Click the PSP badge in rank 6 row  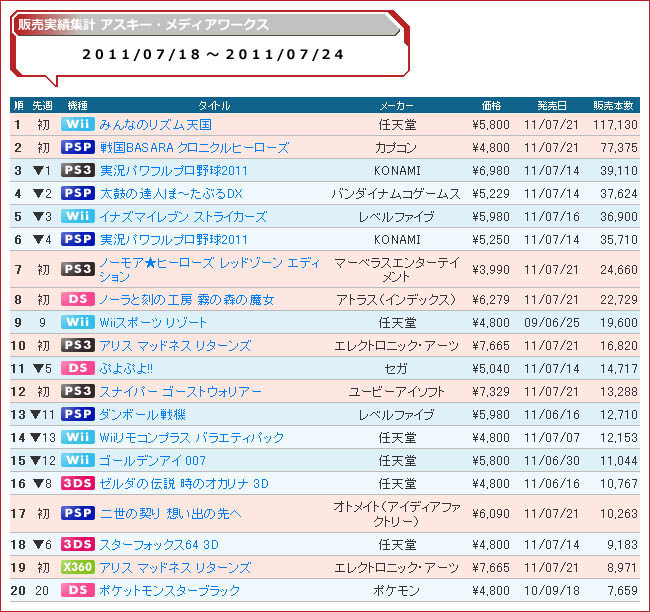coord(78,239)
